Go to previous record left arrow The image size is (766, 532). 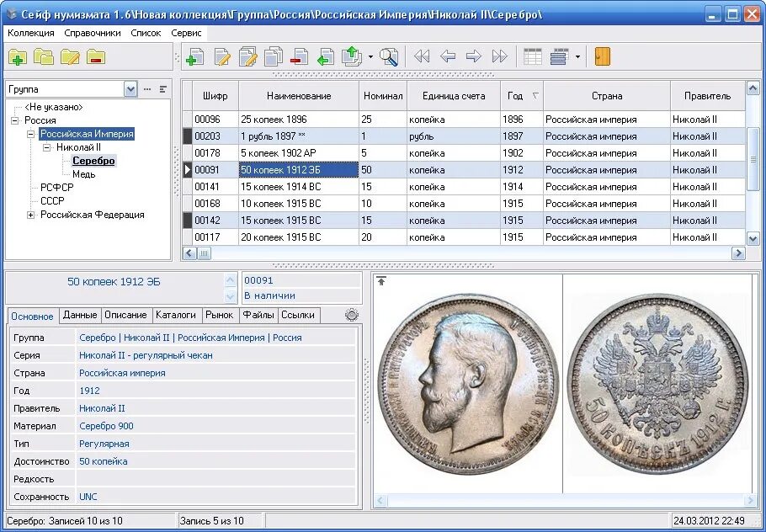(448, 56)
